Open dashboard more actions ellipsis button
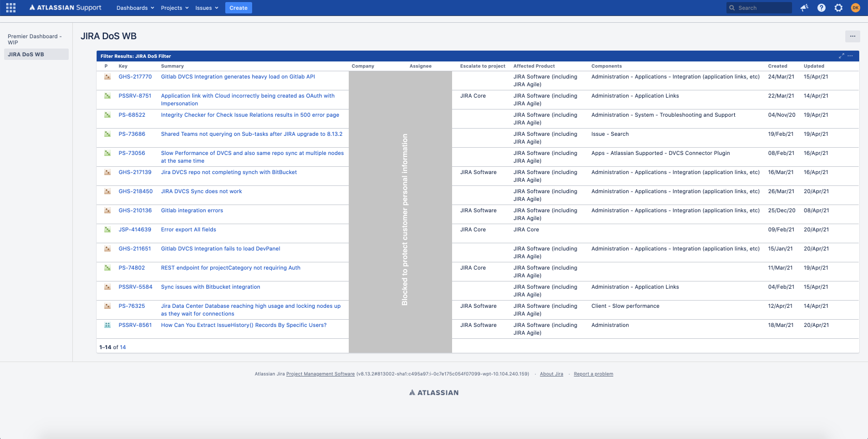 pos(853,36)
